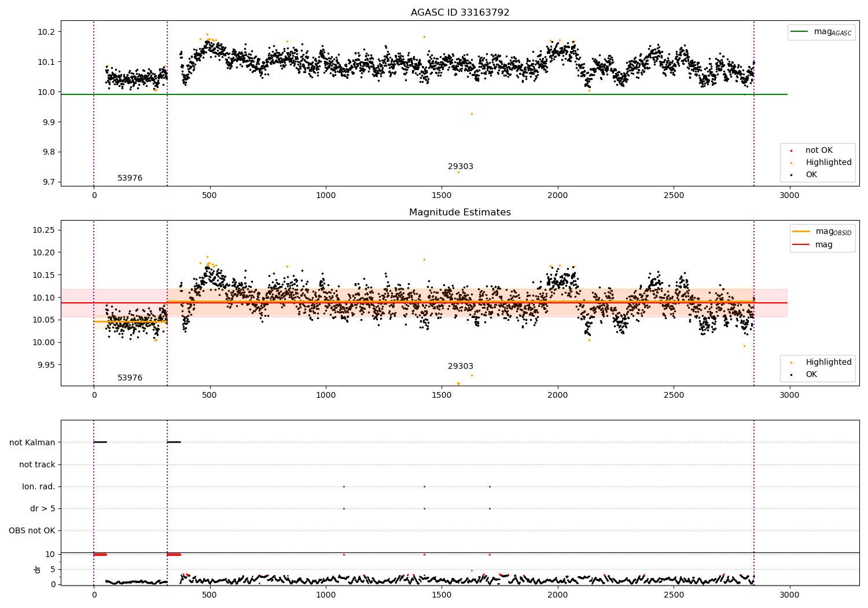The image size is (868, 608).
Task: Click the 'Ion. rad.' row label
Action: point(39,487)
